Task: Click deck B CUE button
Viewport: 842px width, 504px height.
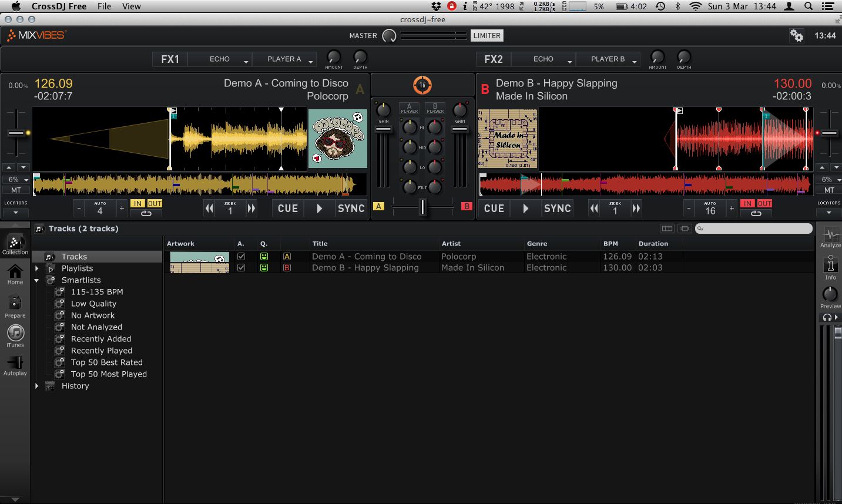Action: (x=494, y=208)
